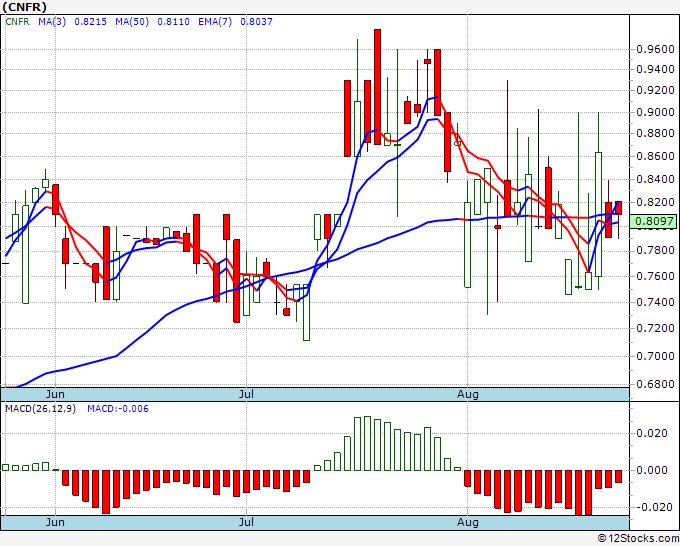Viewport: 680px width, 546px height.
Task: Click the green CNFR legend label
Action: pyautogui.click(x=17, y=21)
